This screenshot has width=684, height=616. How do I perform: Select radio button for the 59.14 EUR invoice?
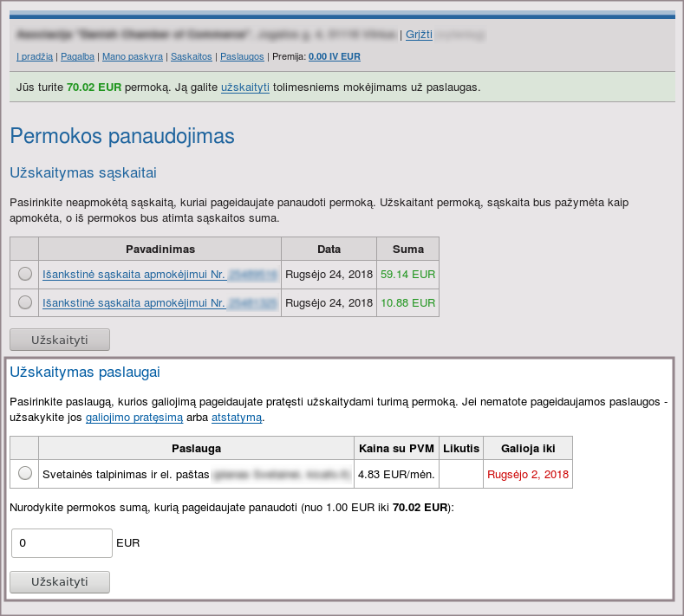(25, 274)
